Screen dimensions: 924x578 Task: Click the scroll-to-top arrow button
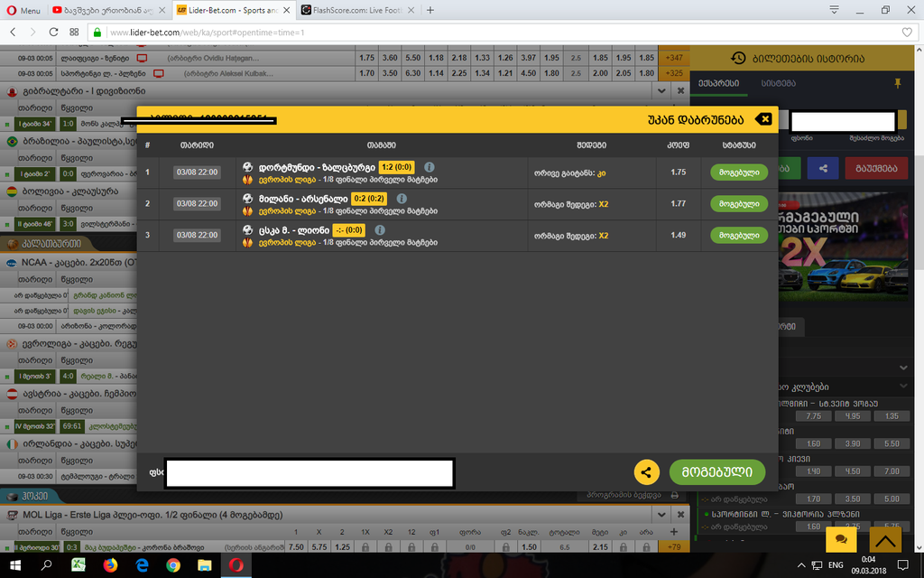pyautogui.click(x=885, y=539)
